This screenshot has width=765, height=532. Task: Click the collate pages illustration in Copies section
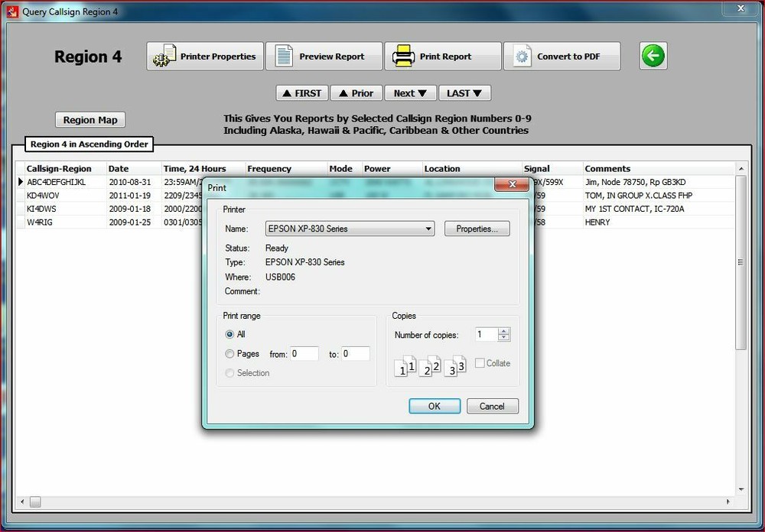coord(430,365)
